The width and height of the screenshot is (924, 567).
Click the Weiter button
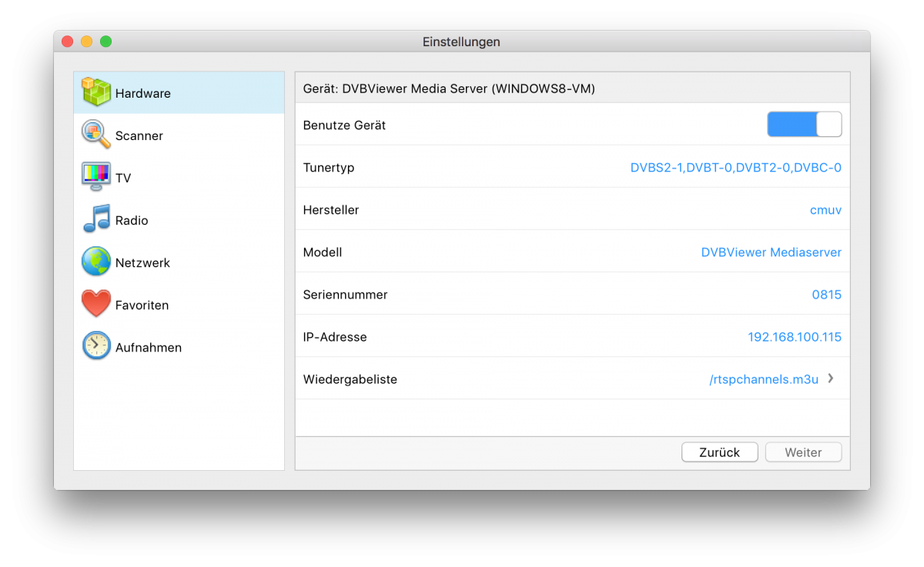[x=803, y=452]
